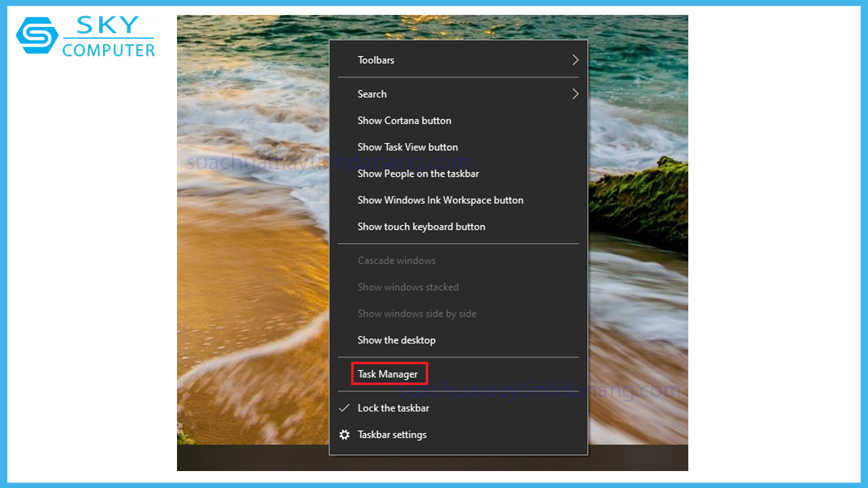Viewport: 868px width, 488px height.
Task: Enable Show touch keyboard button
Action: 421,226
